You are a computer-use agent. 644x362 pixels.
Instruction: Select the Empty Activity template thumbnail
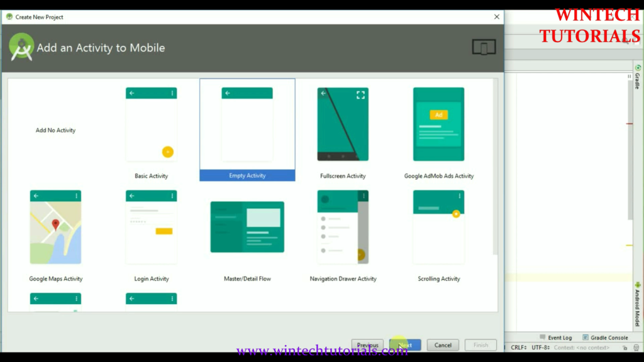click(247, 124)
